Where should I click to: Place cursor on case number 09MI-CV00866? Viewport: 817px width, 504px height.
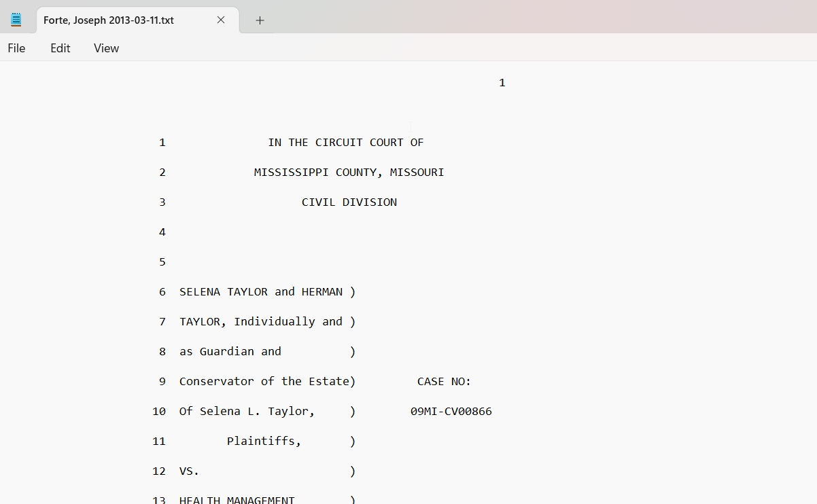(451, 412)
